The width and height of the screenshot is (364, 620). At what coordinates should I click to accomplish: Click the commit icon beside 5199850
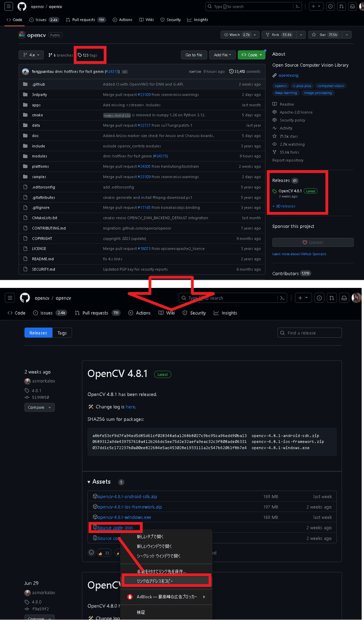click(28, 397)
